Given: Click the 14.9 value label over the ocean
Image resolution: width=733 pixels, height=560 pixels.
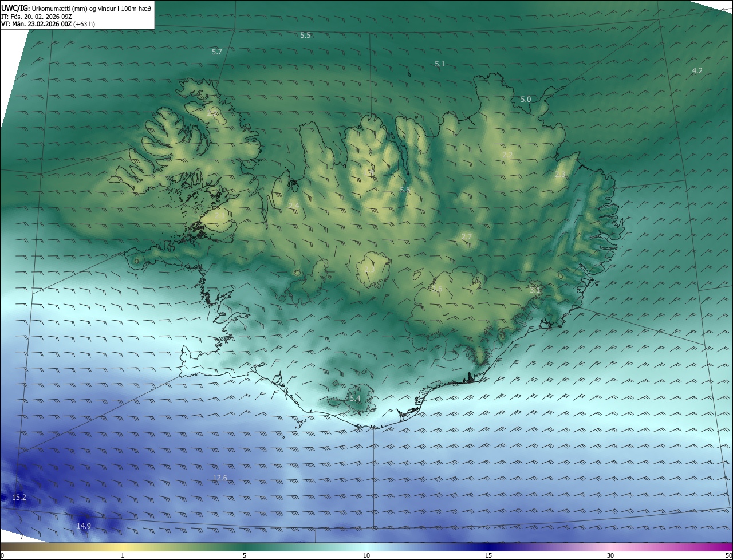Looking at the screenshot, I should [84, 526].
